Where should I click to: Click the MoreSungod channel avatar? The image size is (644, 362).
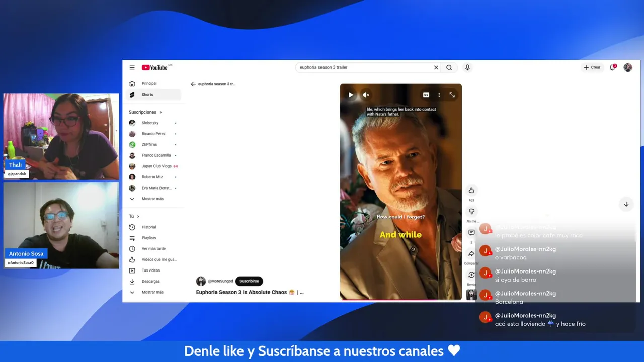point(201,281)
